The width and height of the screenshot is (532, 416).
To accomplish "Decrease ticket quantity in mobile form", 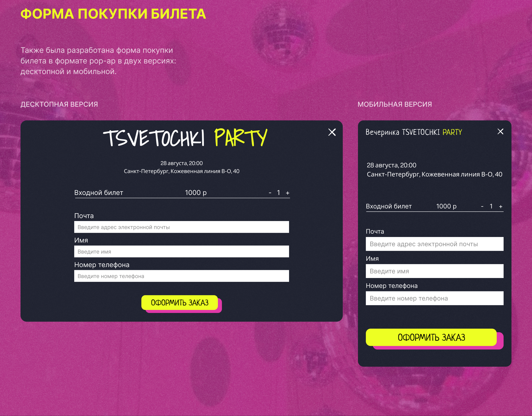I will click(x=482, y=207).
